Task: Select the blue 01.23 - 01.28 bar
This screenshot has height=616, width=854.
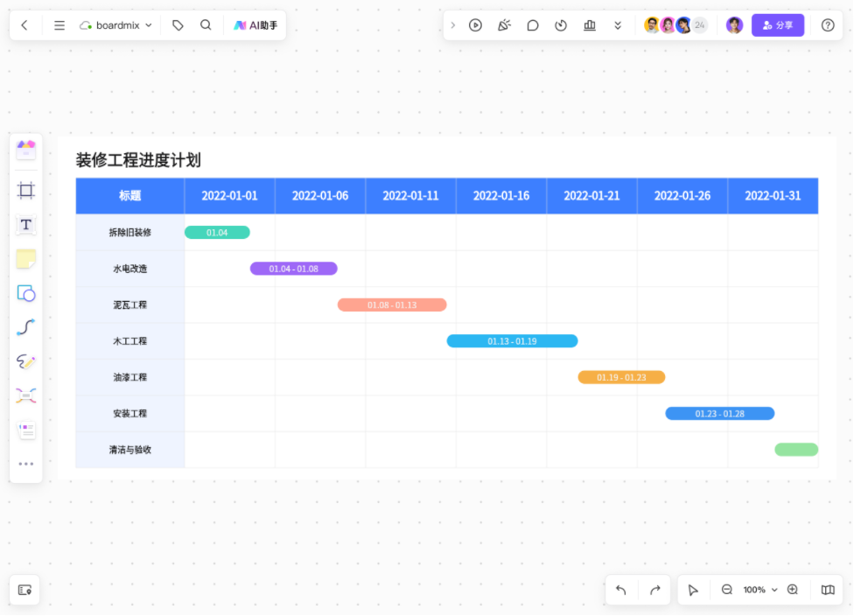Action: 720,413
